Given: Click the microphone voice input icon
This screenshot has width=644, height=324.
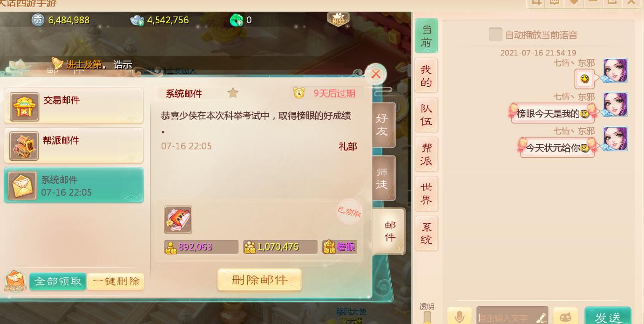Looking at the screenshot, I should pos(459,317).
